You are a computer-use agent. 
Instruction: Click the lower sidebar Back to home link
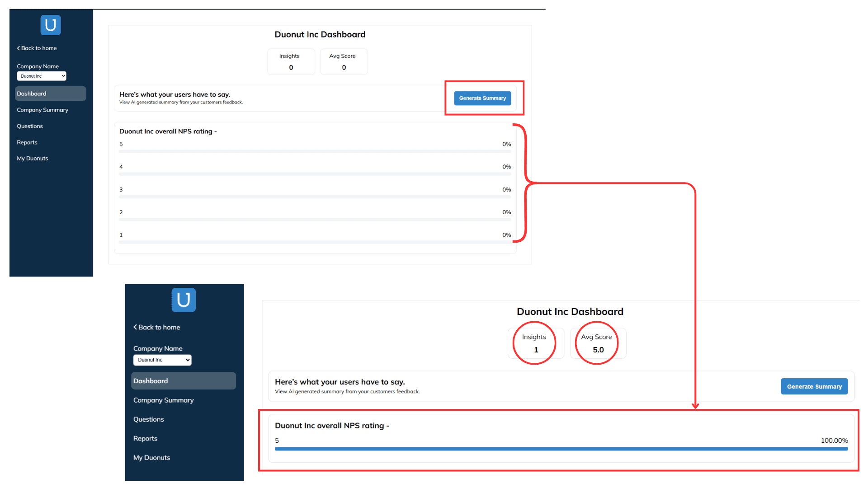(157, 327)
